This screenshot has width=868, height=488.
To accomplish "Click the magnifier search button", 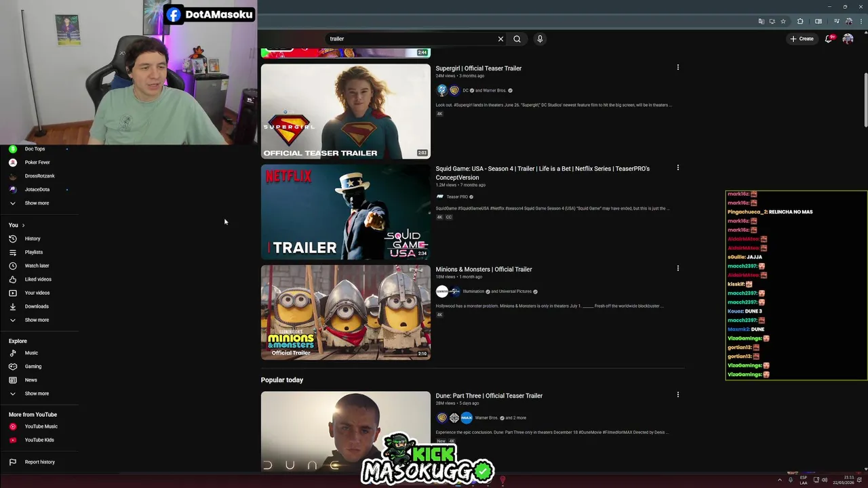I will [517, 39].
